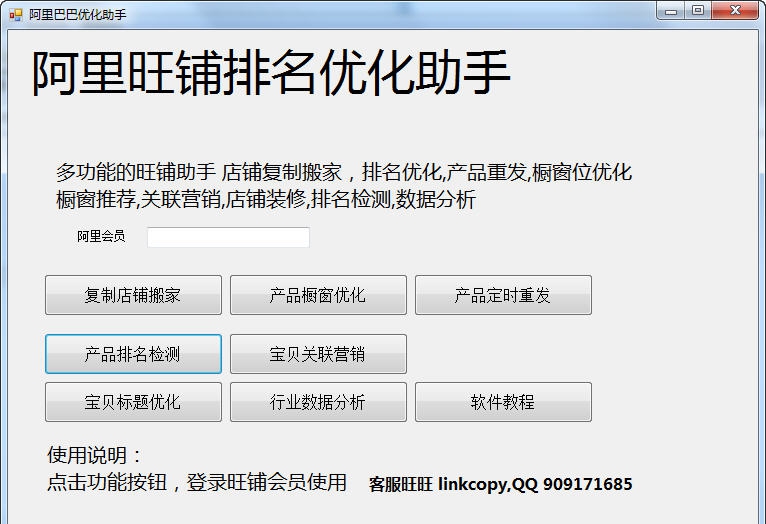Image resolution: width=766 pixels, height=524 pixels.
Task: Minimize the 阿里巴巴优化助手 window
Action: coord(671,11)
